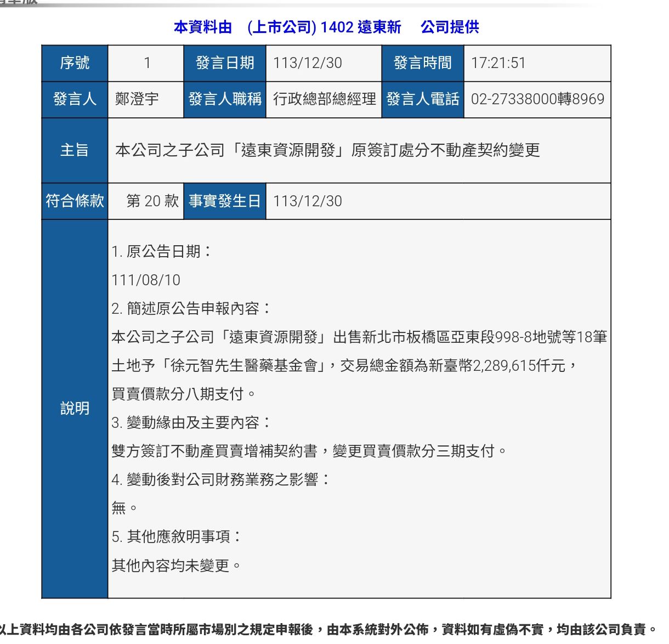This screenshot has width=669, height=644.
Task: Click the spokesperson name '鄭澄宇'
Action: point(137,99)
